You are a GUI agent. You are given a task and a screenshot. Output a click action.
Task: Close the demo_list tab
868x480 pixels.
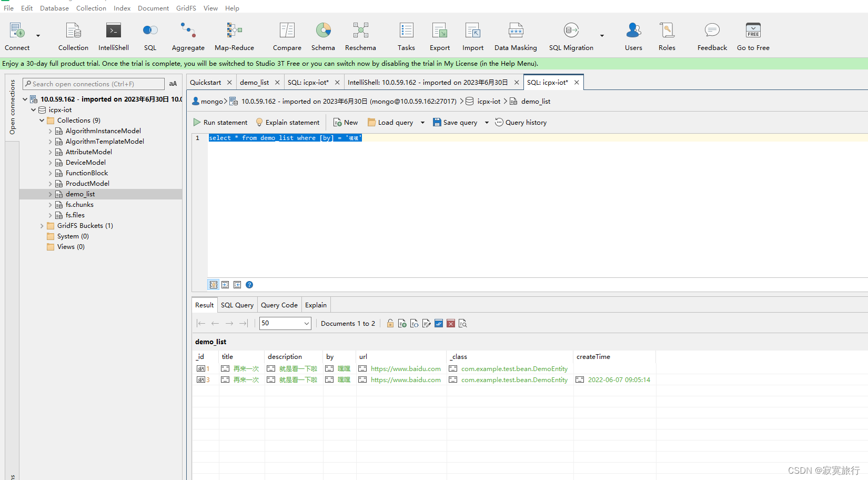[x=277, y=83]
